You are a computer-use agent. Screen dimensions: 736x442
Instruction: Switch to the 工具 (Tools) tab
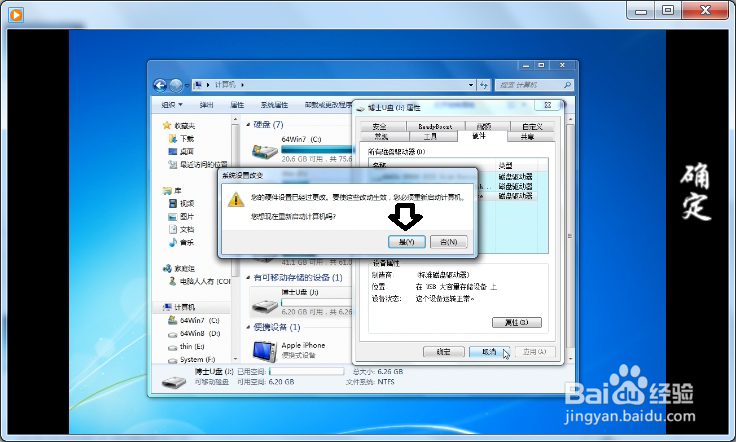pos(433,137)
